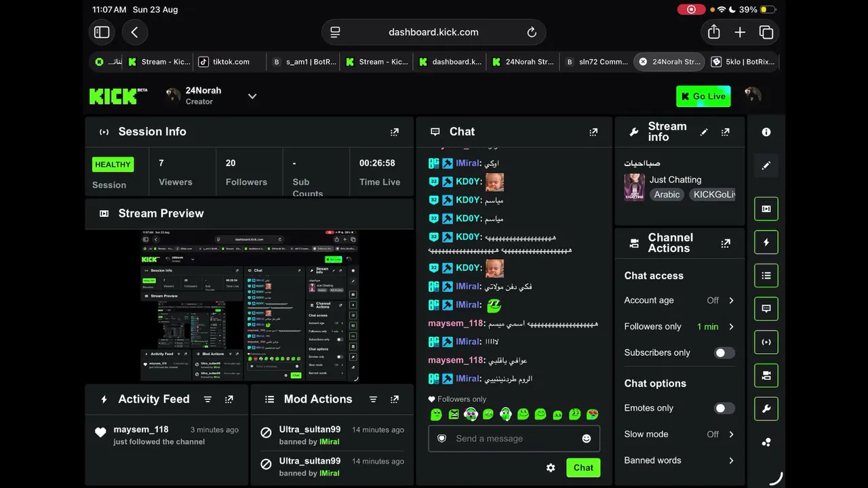Click the chat identity badge icon
The width and height of the screenshot is (868, 488).
(442, 439)
